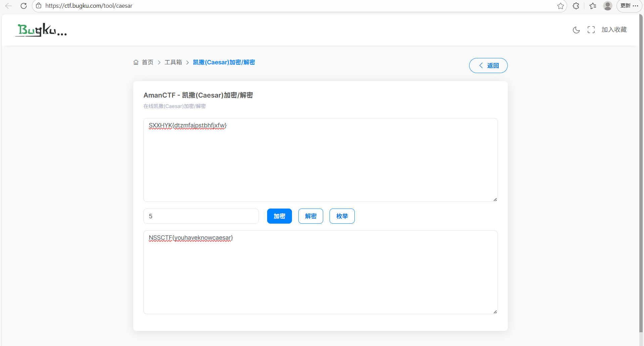
Task: Toggle dark mode moon icon
Action: [576, 30]
